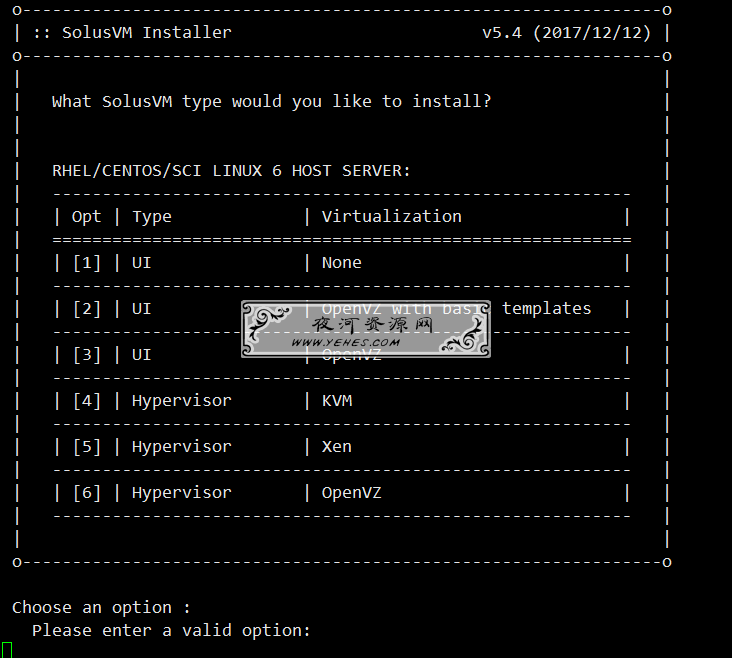Viewport: 732px width, 658px height.
Task: Click the Virtualization column header
Action: 391,217
